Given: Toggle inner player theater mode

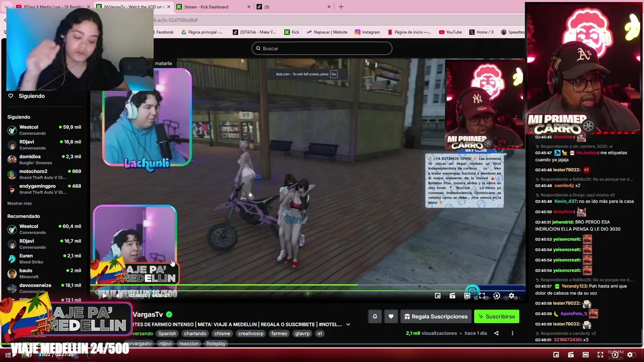Looking at the screenshot, I should click(467, 296).
